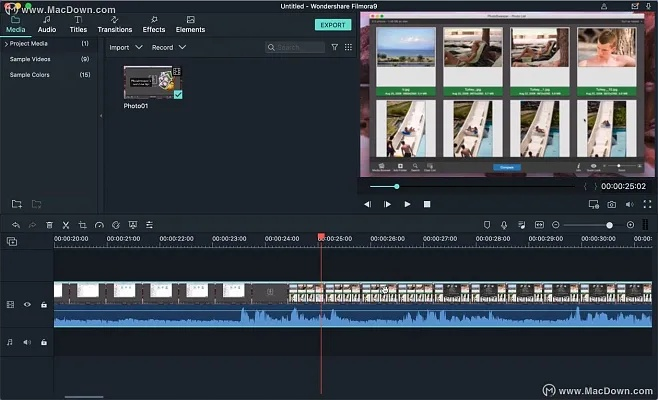
Task: Toggle the lock on the audio track
Action: (44, 342)
